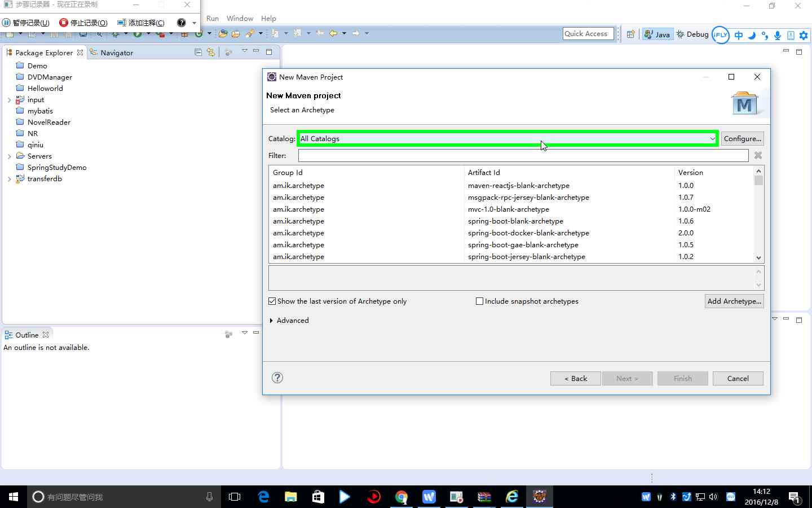The height and width of the screenshot is (508, 812).
Task: Click the Quick Access search box
Action: [588, 34]
